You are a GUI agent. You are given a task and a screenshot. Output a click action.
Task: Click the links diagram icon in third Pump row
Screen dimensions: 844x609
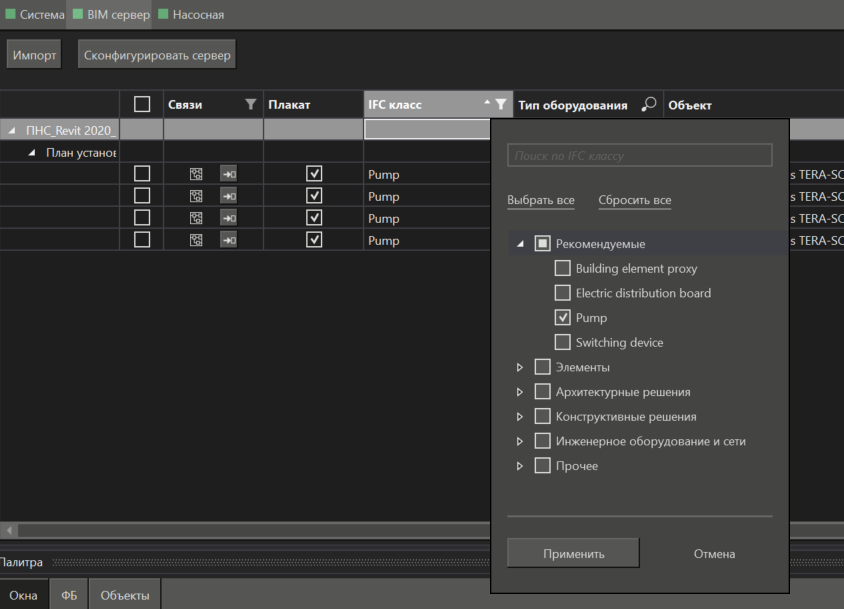197,218
